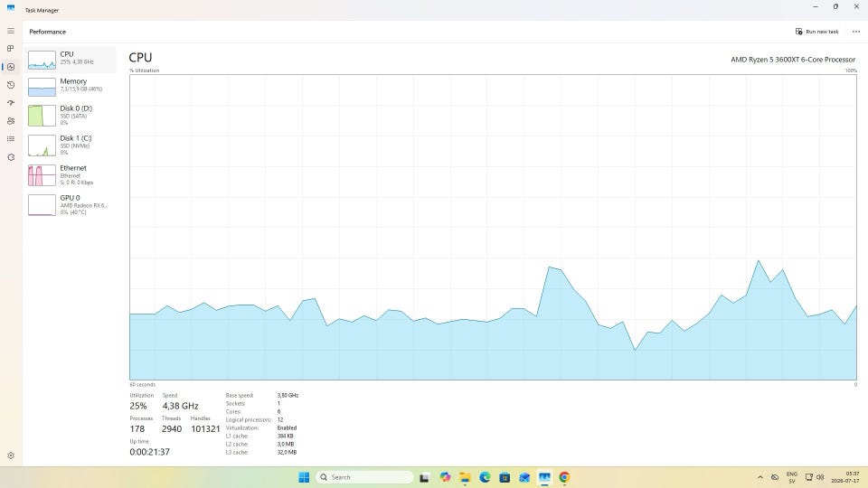Click the % Utilization graph label

click(x=145, y=70)
